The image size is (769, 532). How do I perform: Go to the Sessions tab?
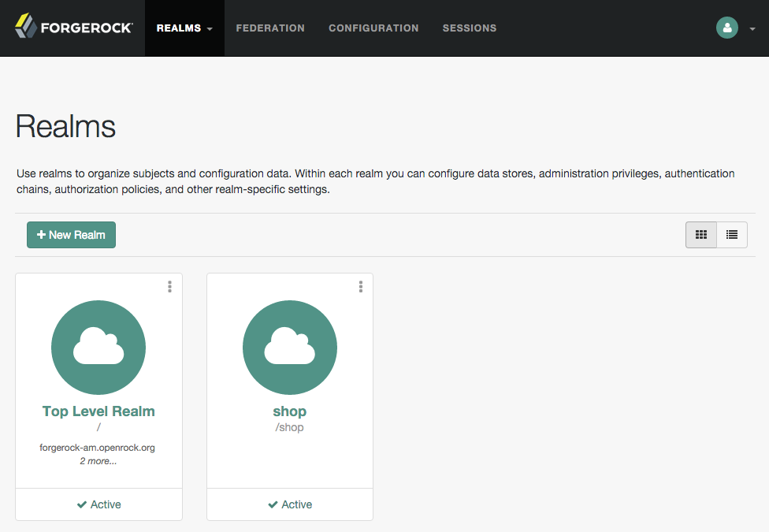pos(470,28)
